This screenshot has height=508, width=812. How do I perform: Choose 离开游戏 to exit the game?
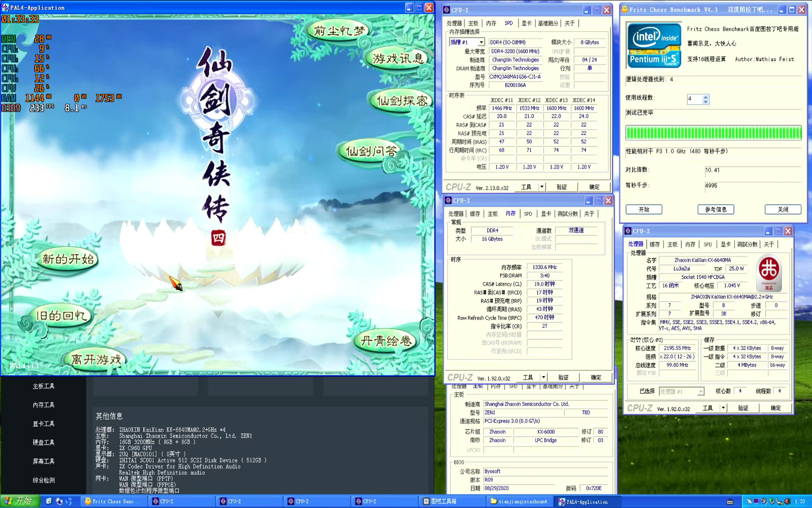(x=96, y=359)
